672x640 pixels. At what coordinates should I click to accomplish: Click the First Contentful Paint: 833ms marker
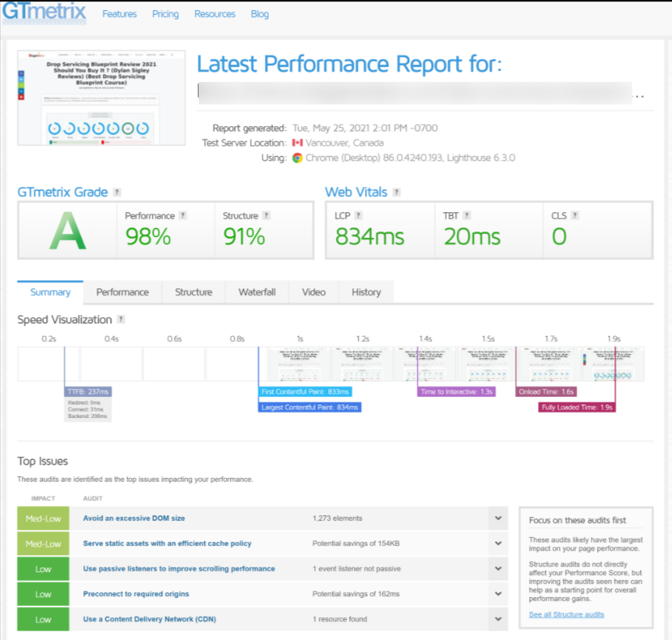coord(305,392)
